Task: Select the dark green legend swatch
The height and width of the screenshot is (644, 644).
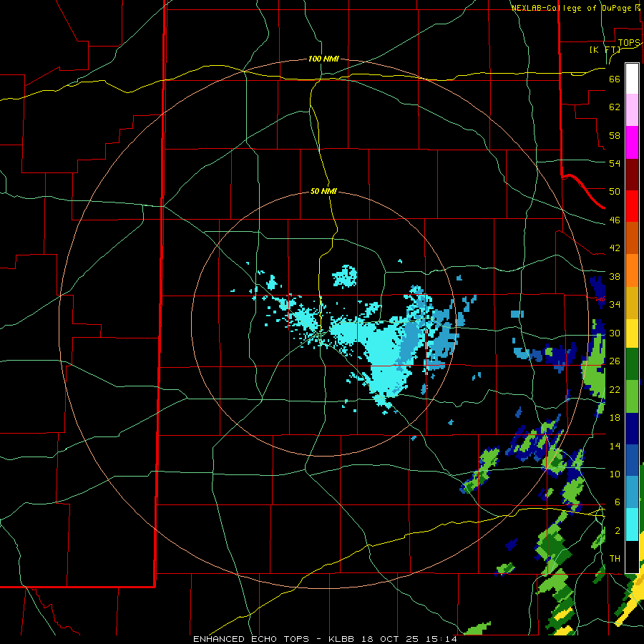Action: pyautogui.click(x=632, y=364)
